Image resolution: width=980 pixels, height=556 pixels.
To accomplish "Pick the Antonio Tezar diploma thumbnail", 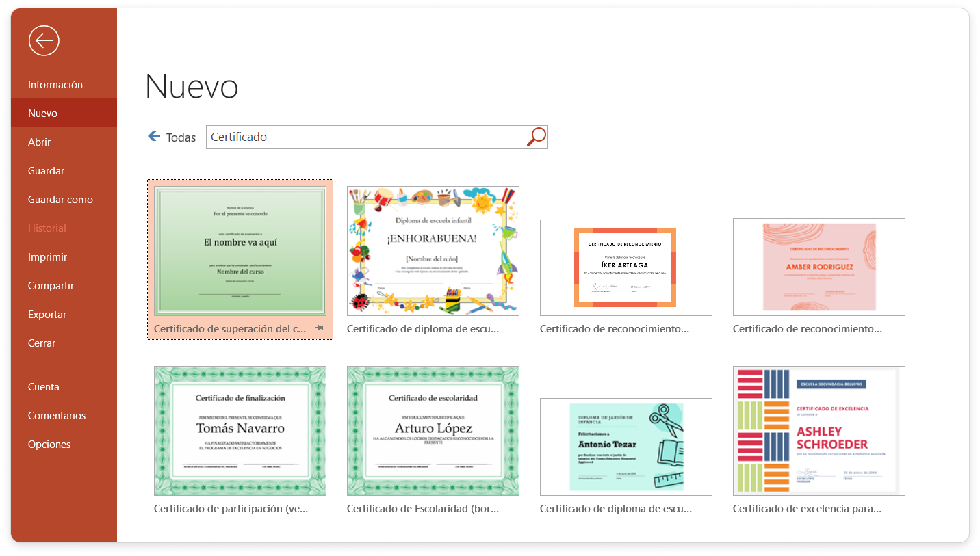I will (x=626, y=447).
